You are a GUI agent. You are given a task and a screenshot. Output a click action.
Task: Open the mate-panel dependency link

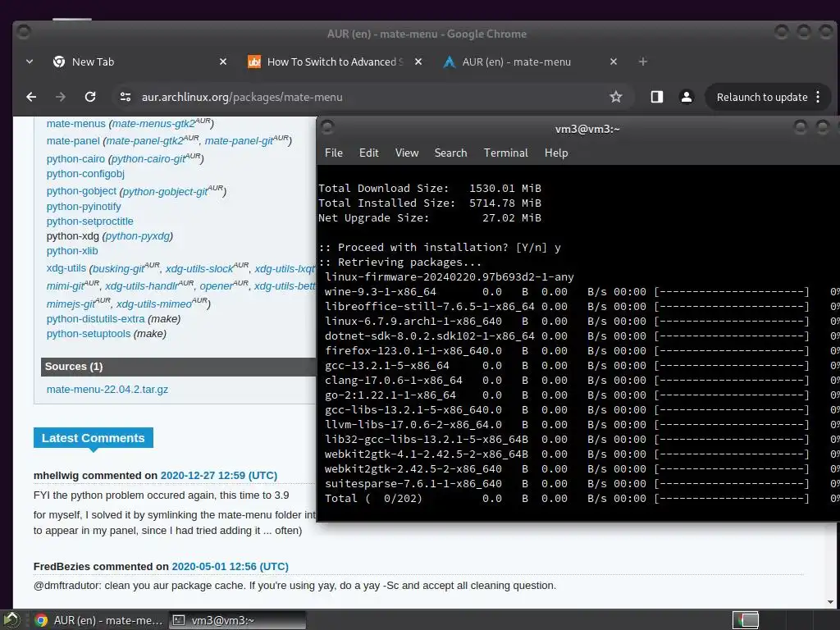pyautogui.click(x=73, y=141)
